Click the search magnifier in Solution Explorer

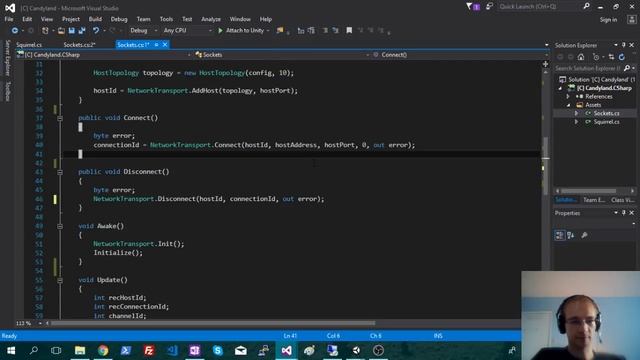tap(627, 68)
